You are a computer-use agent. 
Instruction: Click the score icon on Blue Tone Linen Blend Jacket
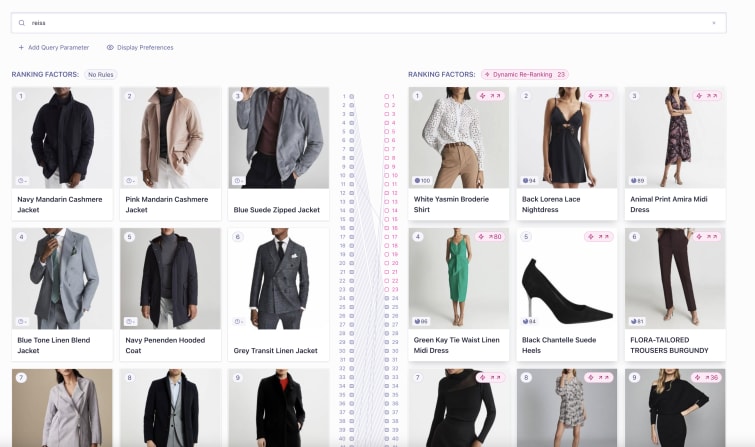pos(22,321)
